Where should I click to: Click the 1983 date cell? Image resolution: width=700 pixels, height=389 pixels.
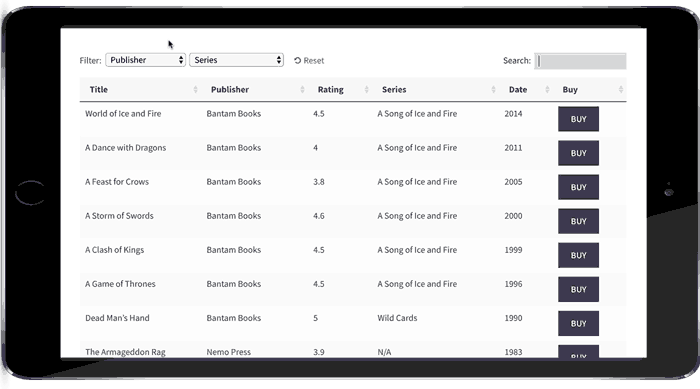point(513,352)
